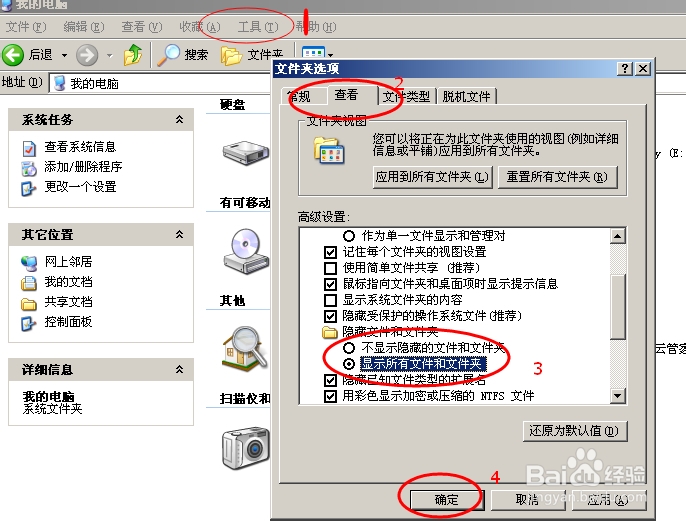The height and width of the screenshot is (521, 686).
Task: Click the dialog help question mark icon
Action: pyautogui.click(x=625, y=69)
